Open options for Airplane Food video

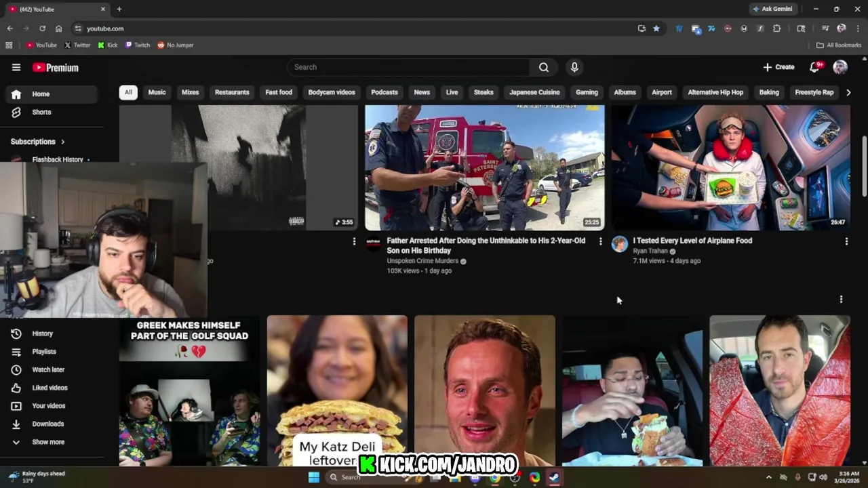coord(846,241)
